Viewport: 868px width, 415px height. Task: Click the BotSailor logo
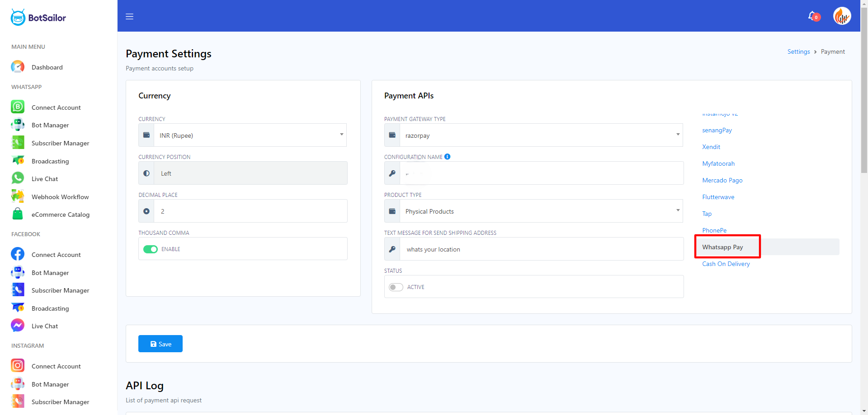(x=38, y=18)
